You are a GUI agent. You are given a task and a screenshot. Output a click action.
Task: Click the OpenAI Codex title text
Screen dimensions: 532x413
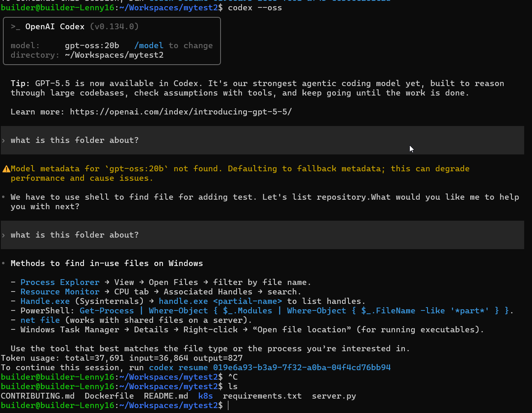(x=55, y=27)
